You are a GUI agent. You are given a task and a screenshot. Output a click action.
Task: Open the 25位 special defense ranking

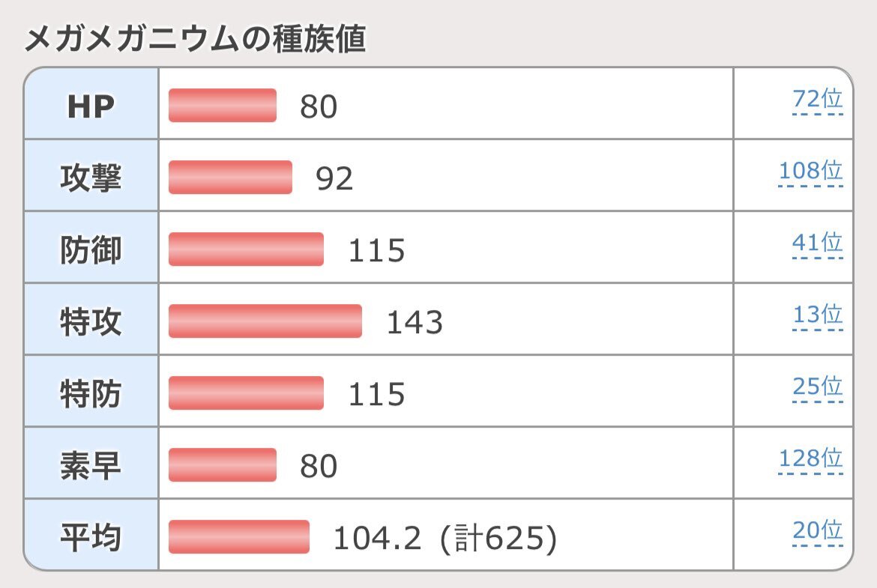[817, 387]
